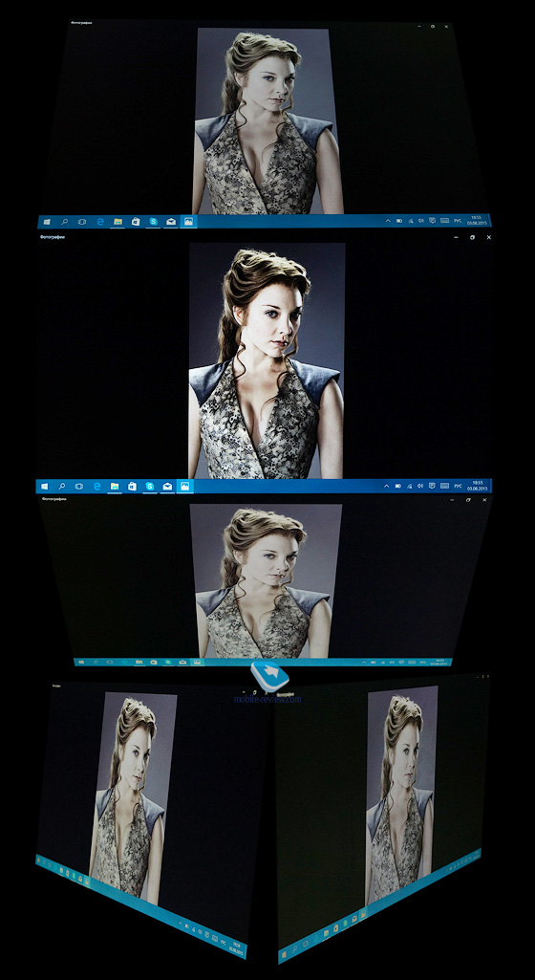Click the Search magnifier in the head-on screen view

62,486
